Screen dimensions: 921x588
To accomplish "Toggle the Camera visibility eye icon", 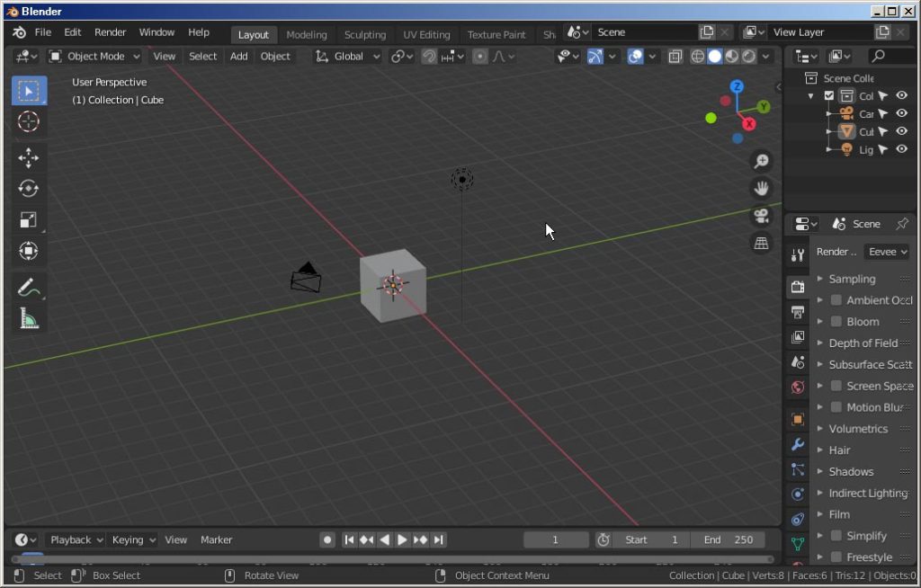I will click(x=901, y=112).
